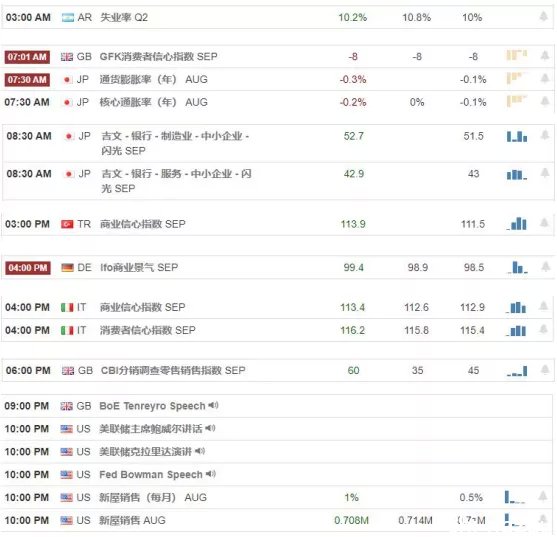Viewport: 557px width, 537px height.
Task: Open bar chart for US 新屋销售 AUG
Action: (515, 520)
